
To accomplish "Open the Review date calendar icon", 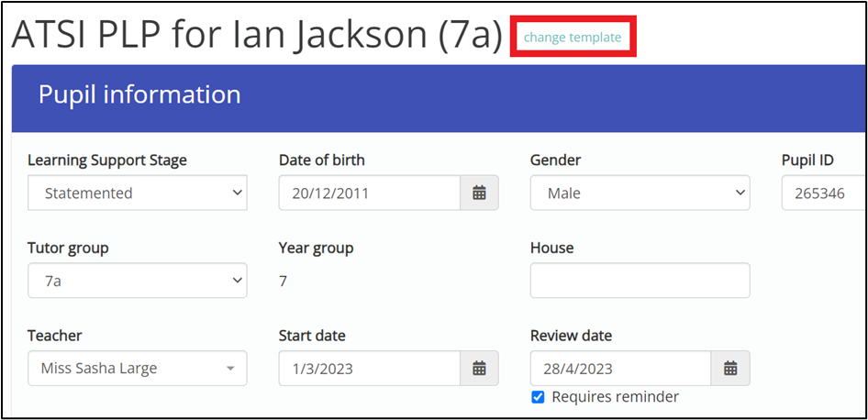I will (730, 368).
